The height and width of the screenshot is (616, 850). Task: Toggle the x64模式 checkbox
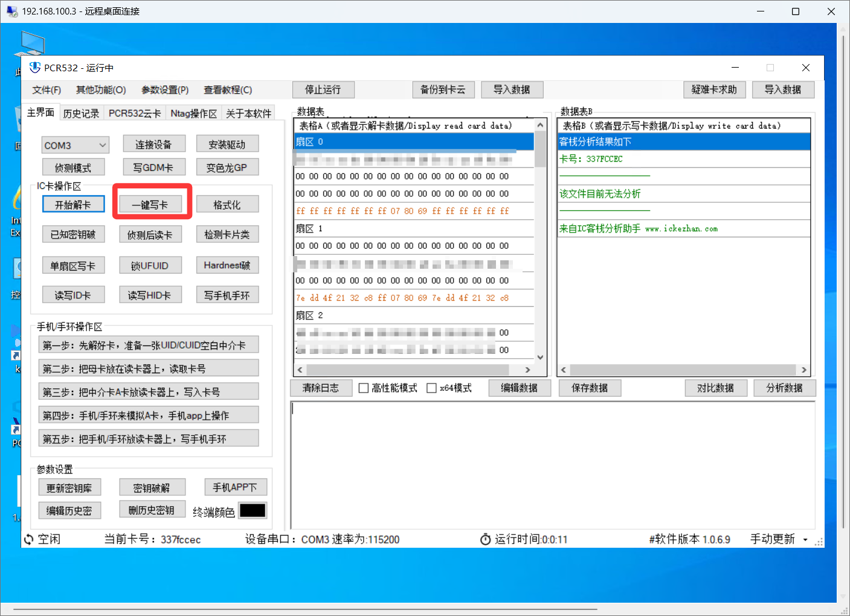[x=431, y=388]
